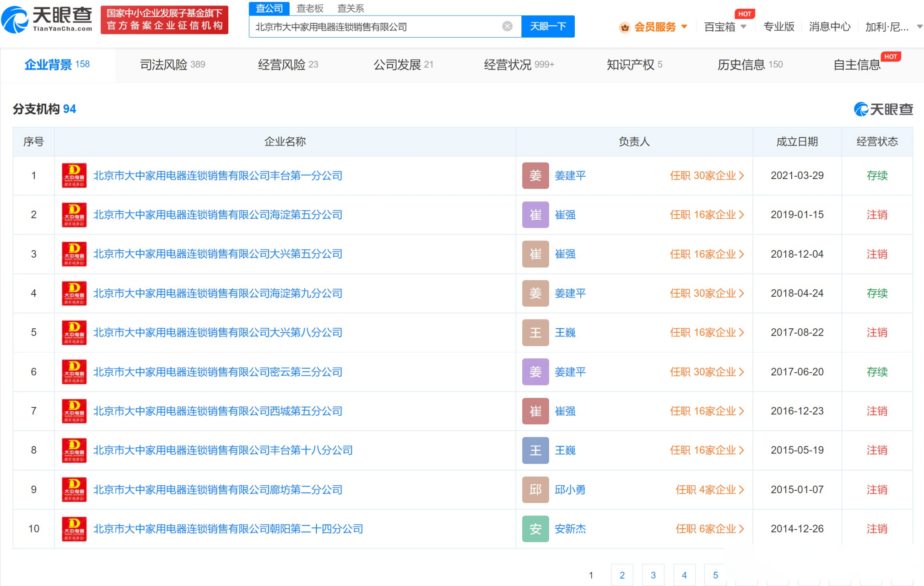Open company logo for 丰台第十八分公司
The width and height of the screenshot is (924, 586).
tap(74, 450)
